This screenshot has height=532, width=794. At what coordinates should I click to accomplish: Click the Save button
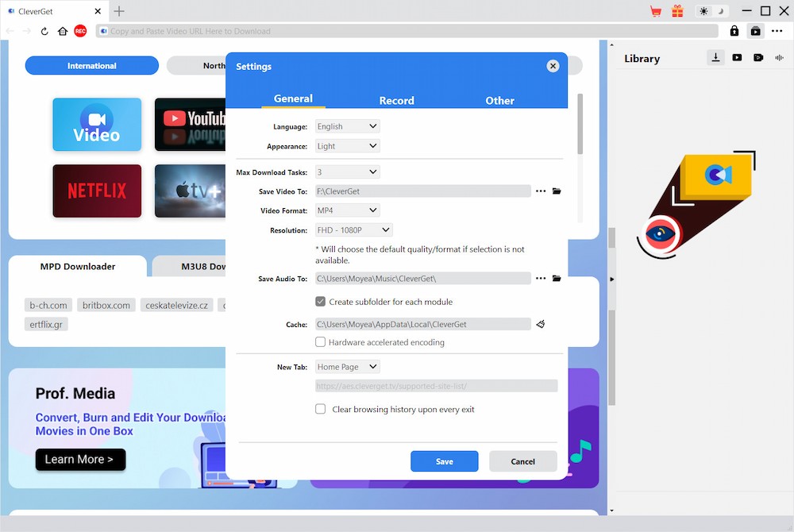[x=444, y=461]
